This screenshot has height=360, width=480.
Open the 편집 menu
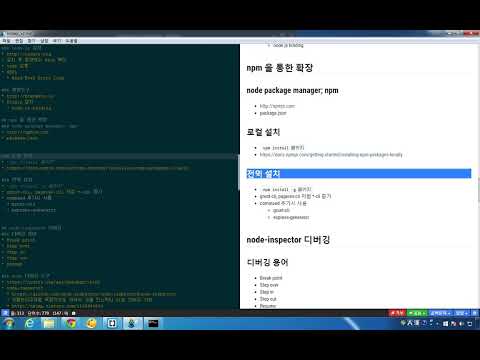[19, 41]
